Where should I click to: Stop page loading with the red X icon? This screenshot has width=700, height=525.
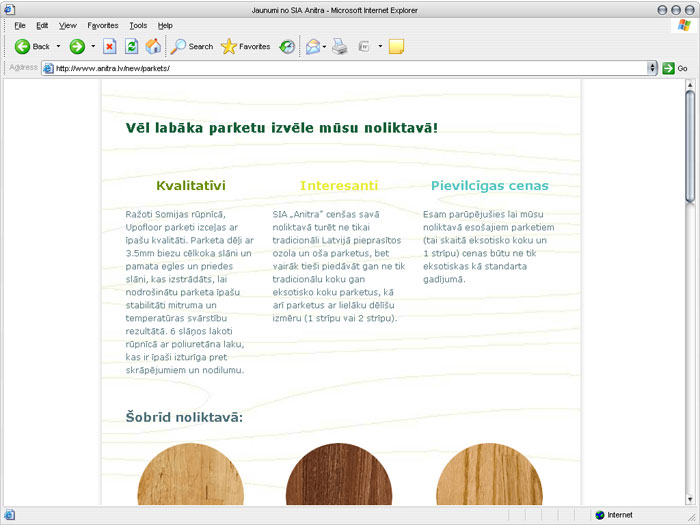point(110,46)
